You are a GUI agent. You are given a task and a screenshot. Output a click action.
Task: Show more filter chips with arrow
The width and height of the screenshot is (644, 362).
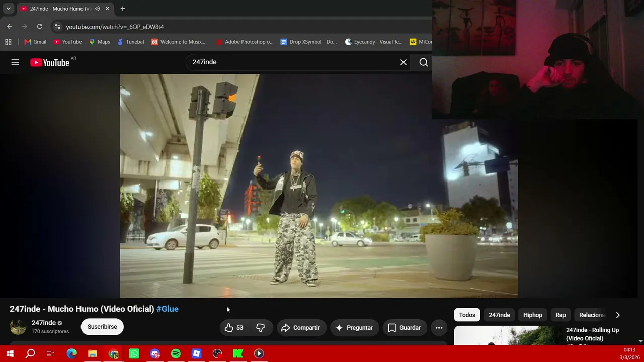point(618,315)
